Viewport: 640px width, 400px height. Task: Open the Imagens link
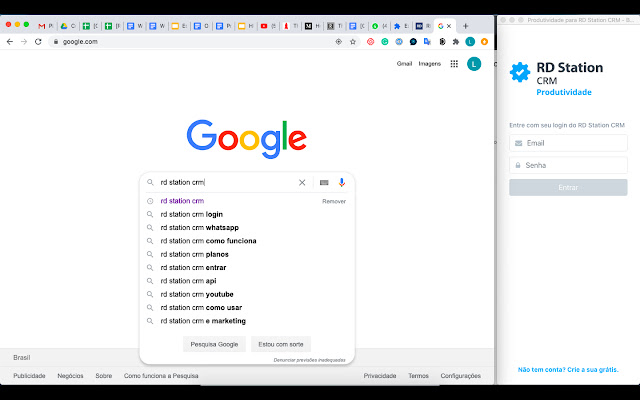click(x=430, y=64)
